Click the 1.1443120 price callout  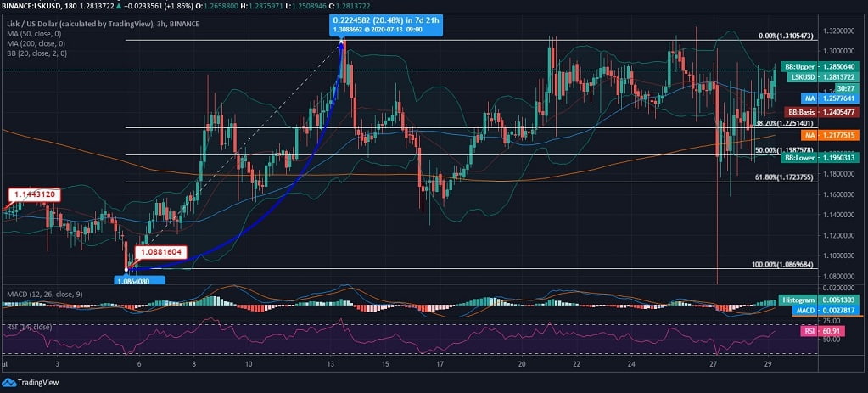pyautogui.click(x=34, y=194)
